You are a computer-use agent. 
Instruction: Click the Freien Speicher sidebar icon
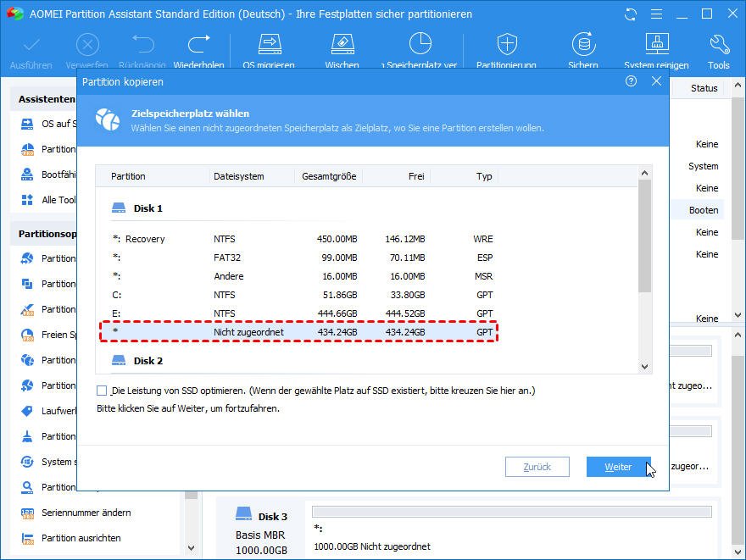[27, 335]
